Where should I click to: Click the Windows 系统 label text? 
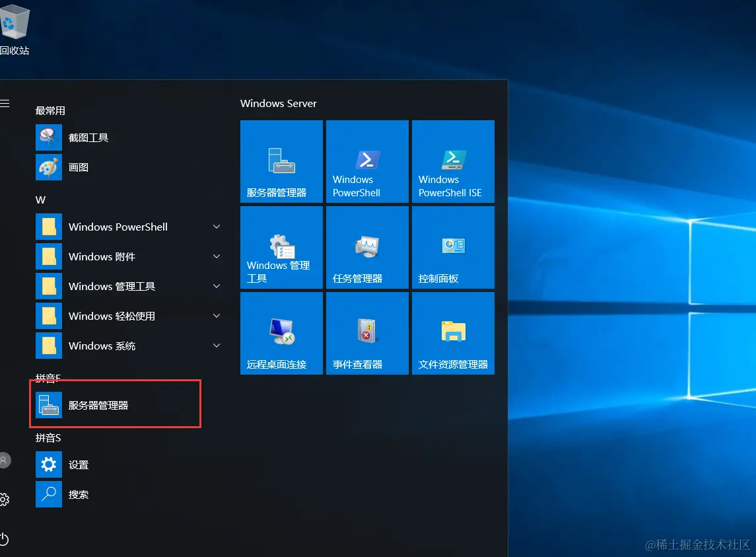click(102, 346)
